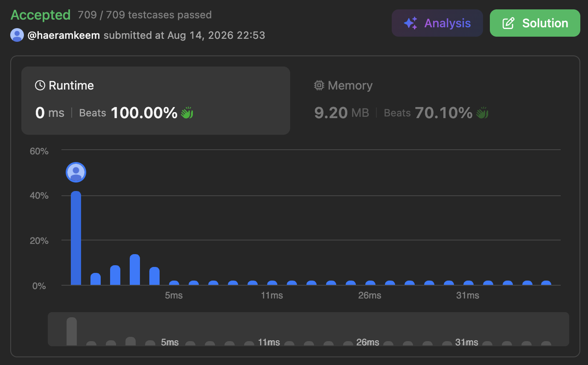Click the user avatar marker above tallest bar

76,172
